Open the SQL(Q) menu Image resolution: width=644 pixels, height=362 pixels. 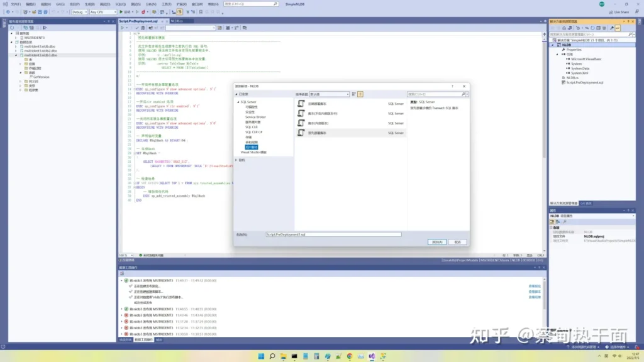(x=120, y=4)
